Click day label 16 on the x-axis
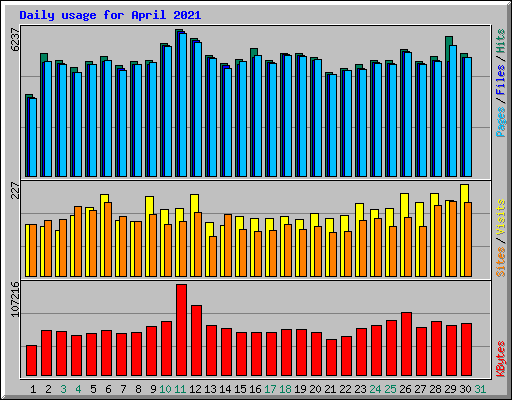The height and width of the screenshot is (400, 512). point(255,389)
